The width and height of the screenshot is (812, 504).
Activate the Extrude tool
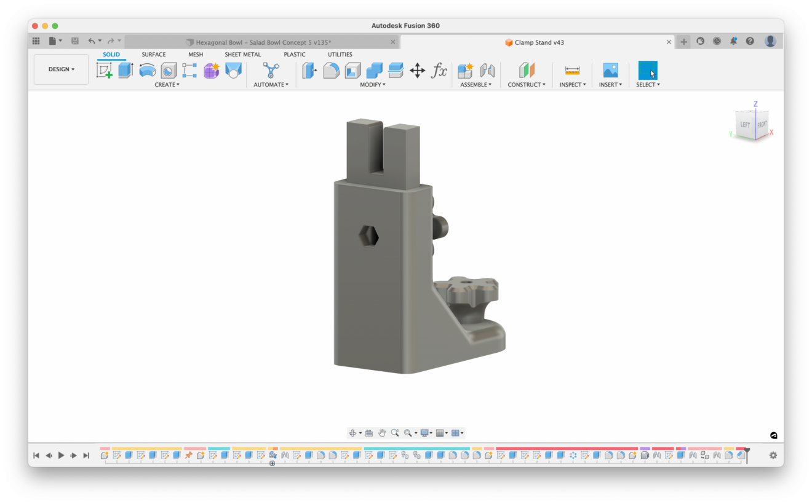(125, 70)
